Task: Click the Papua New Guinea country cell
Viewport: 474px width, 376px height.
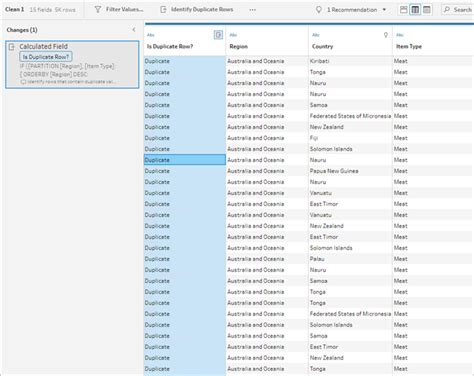Action: 334,171
